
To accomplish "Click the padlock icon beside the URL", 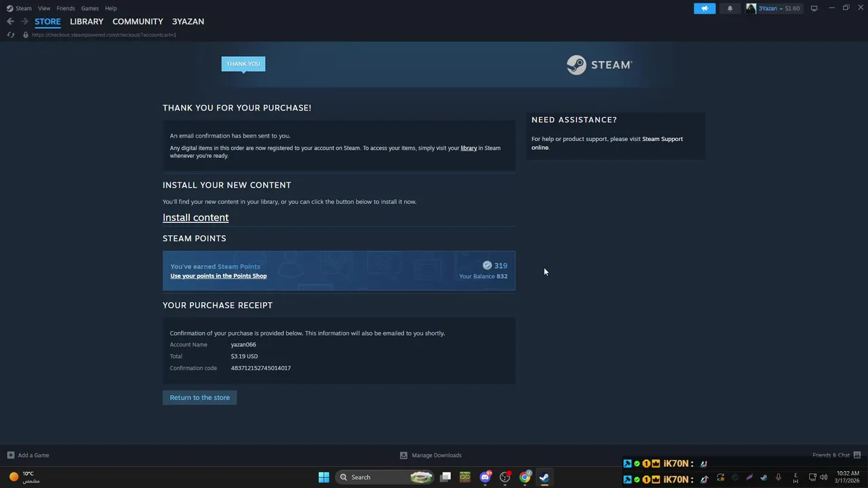I will tap(26, 35).
